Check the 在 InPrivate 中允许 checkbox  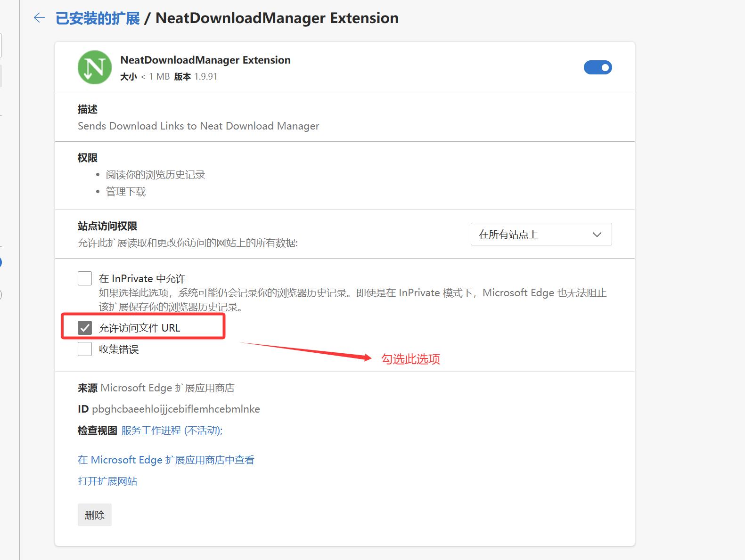point(85,278)
